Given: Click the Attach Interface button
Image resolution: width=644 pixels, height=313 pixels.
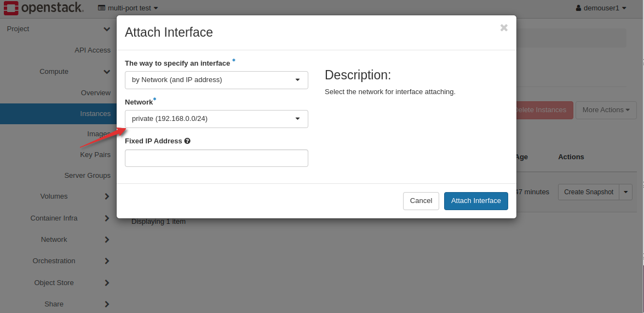Looking at the screenshot, I should (475, 201).
